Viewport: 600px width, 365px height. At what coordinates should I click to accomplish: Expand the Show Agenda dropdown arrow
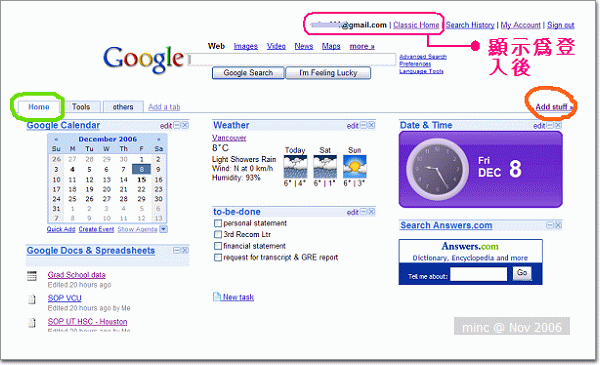pyautogui.click(x=163, y=229)
